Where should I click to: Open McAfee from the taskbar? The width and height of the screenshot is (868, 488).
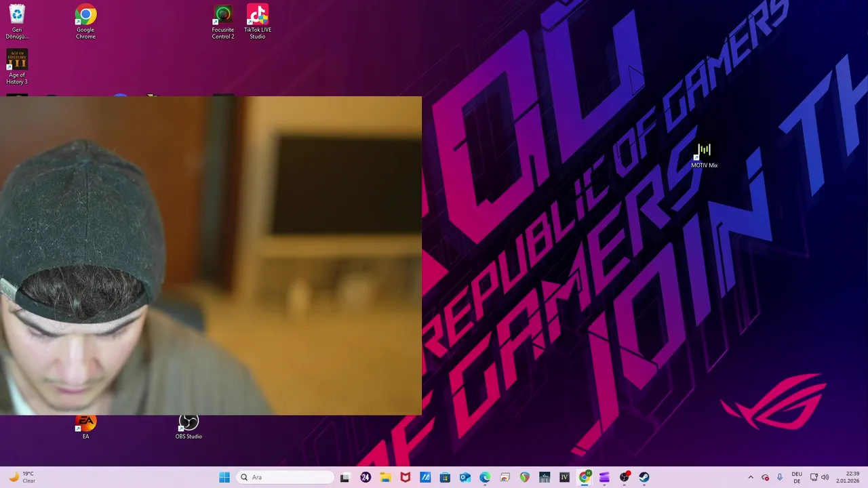click(x=406, y=477)
